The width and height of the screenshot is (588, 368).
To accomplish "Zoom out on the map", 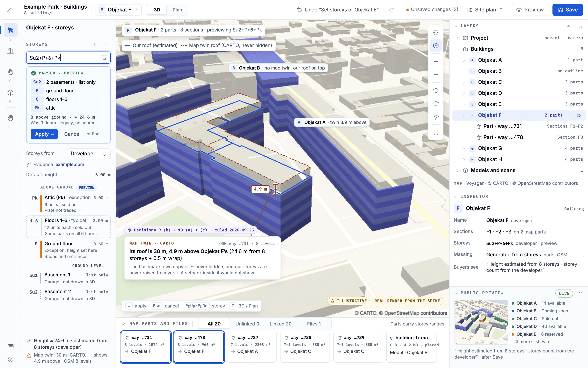I will click(436, 75).
